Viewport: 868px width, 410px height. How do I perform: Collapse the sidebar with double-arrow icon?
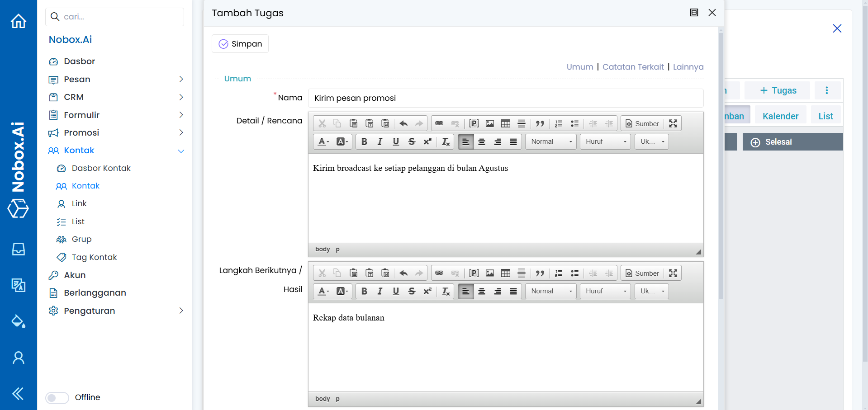pyautogui.click(x=18, y=394)
